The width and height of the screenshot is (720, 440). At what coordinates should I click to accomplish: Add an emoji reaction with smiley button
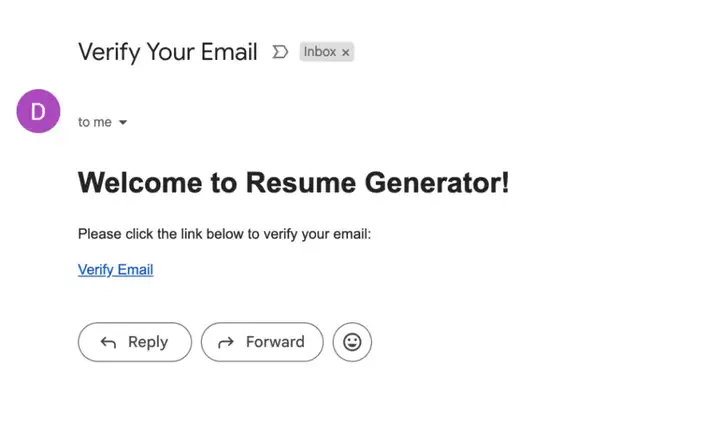click(x=352, y=342)
